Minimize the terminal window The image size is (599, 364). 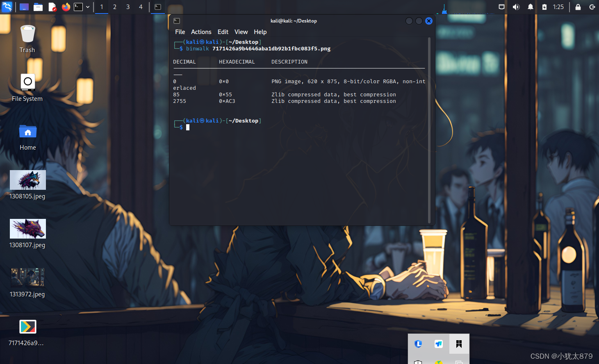coord(409,21)
